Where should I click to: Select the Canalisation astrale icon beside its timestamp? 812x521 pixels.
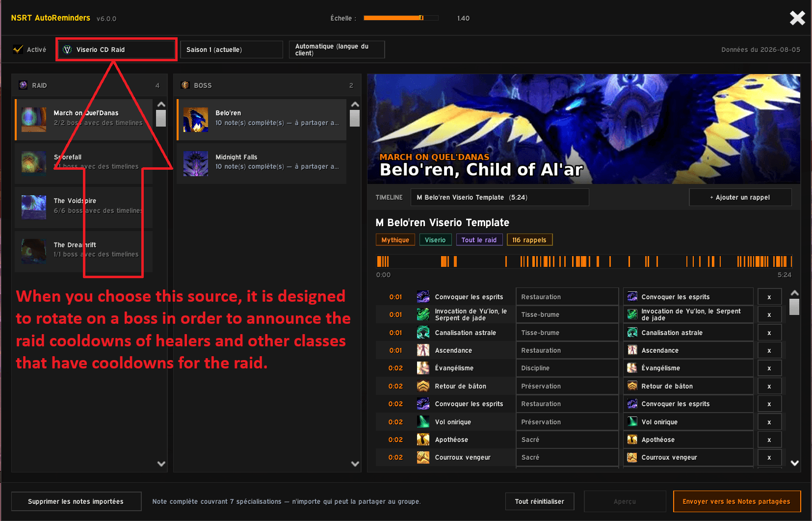(x=423, y=333)
